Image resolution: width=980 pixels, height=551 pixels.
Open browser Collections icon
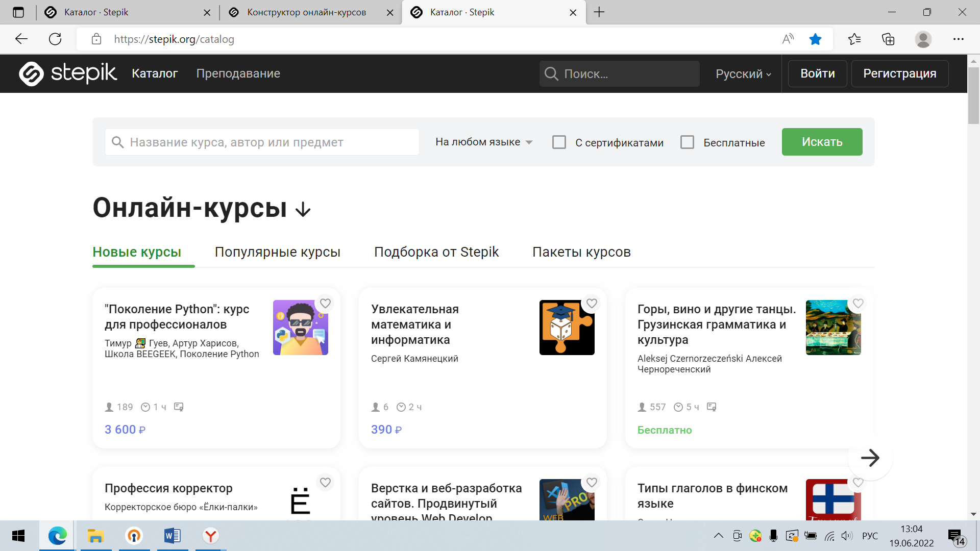tap(888, 39)
